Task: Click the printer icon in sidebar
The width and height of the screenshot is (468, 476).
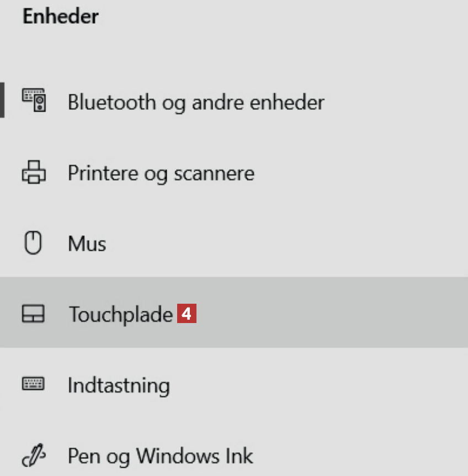Action: click(x=34, y=173)
